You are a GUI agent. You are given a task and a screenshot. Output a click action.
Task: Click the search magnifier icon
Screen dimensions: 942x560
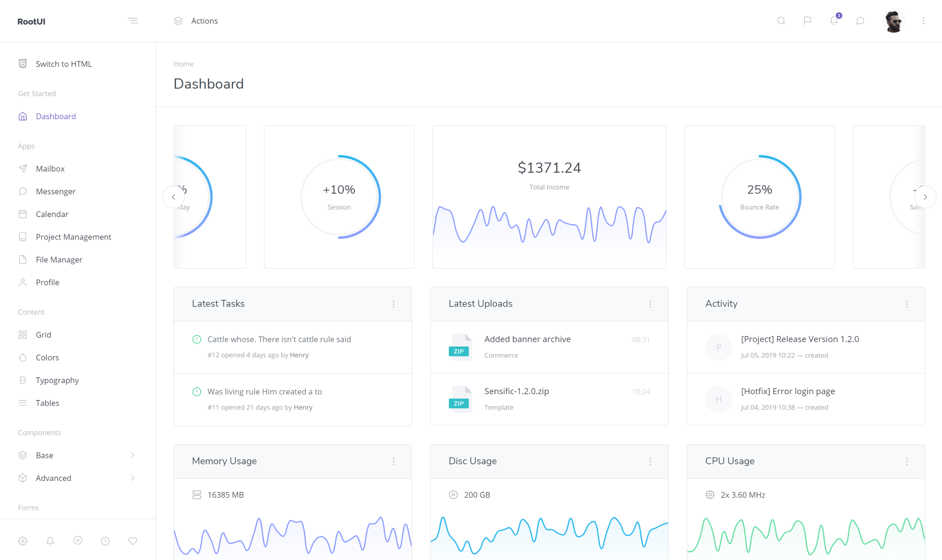(781, 21)
